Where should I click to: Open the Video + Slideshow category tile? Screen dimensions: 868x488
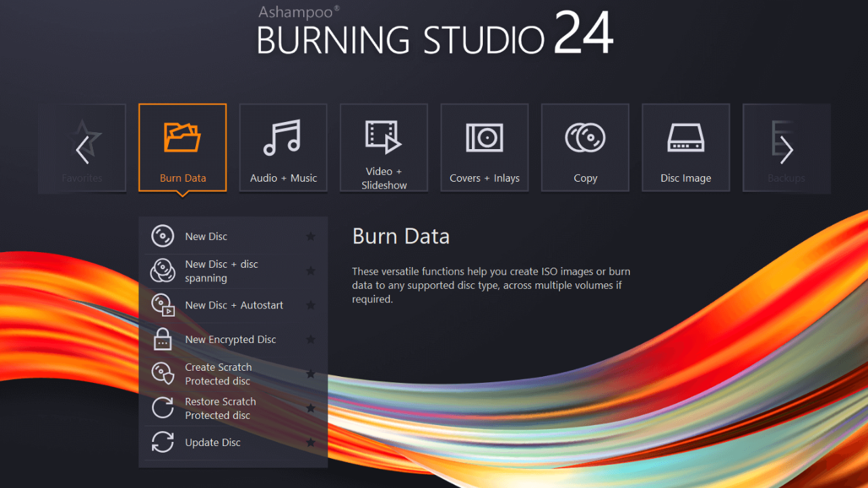pos(384,148)
